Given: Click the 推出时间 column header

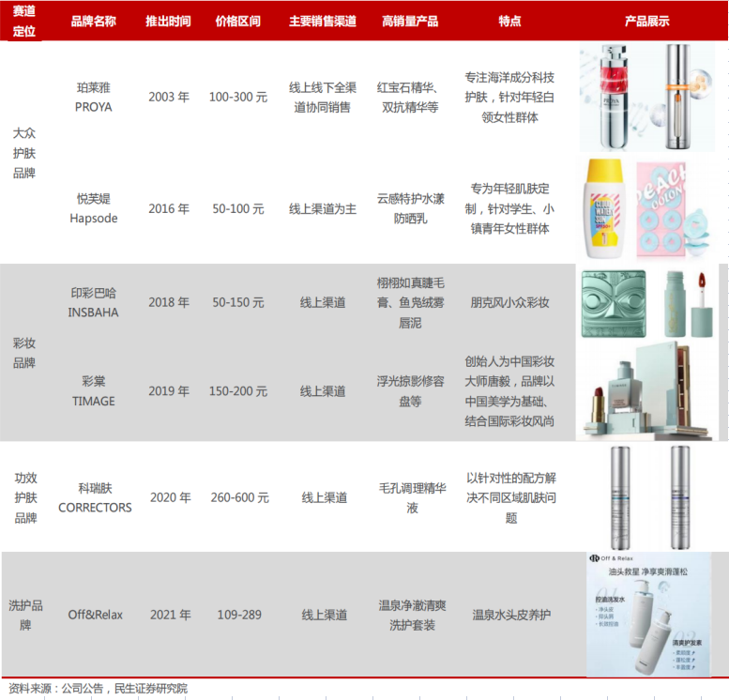Looking at the screenshot, I should coord(168,21).
